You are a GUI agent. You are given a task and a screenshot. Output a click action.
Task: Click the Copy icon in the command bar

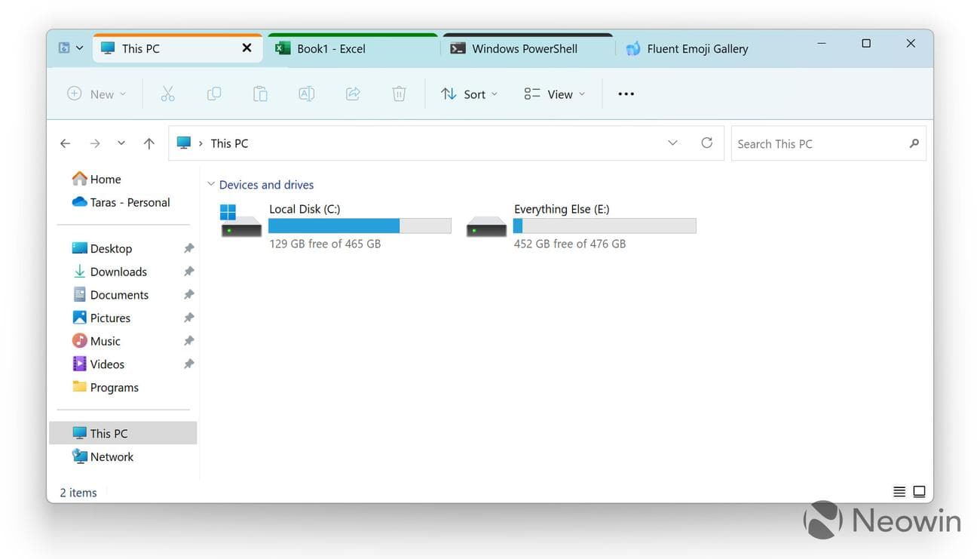pyautogui.click(x=213, y=94)
